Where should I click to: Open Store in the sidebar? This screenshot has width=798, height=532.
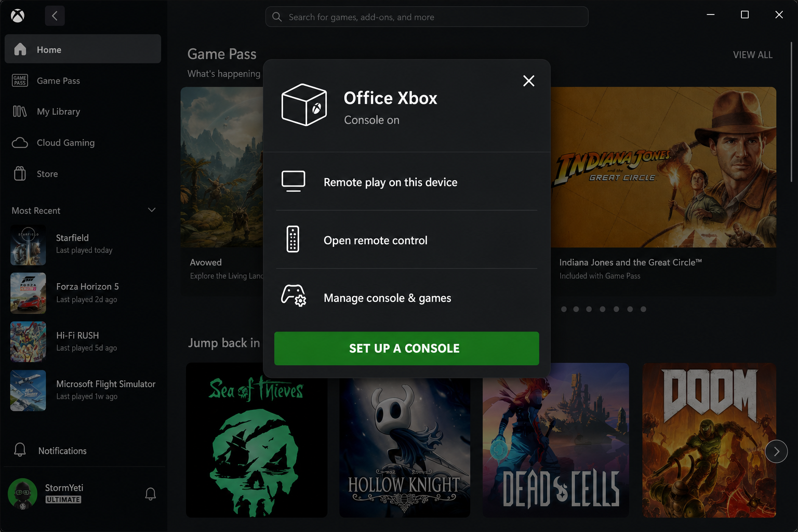[x=83, y=174]
